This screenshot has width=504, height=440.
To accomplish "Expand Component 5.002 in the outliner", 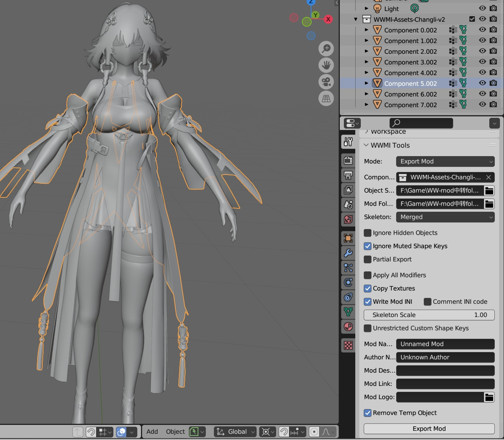I will [366, 83].
